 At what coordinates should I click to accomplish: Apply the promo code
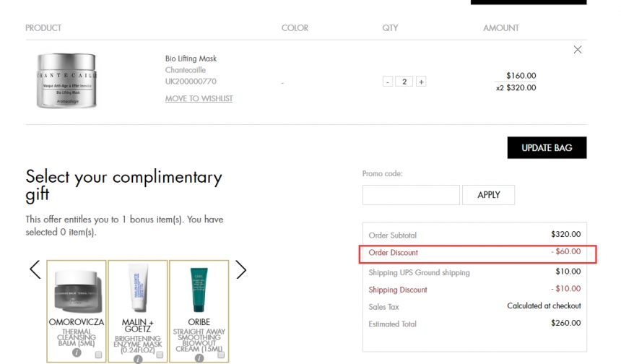pos(489,195)
